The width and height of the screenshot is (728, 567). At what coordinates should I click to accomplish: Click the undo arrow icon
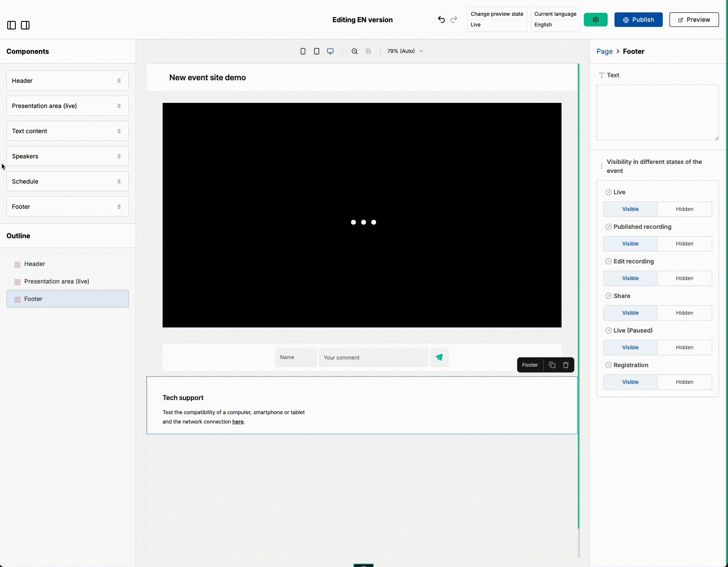(x=441, y=19)
